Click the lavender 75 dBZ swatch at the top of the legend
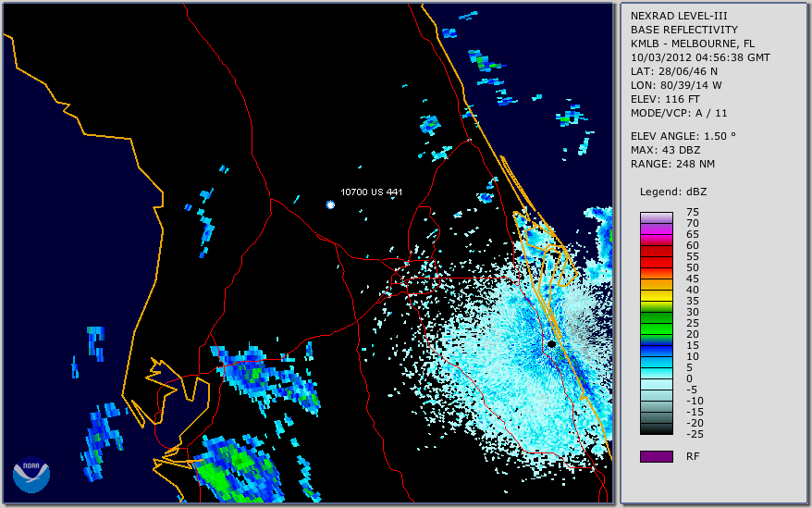The height and width of the screenshot is (508, 812). click(656, 217)
